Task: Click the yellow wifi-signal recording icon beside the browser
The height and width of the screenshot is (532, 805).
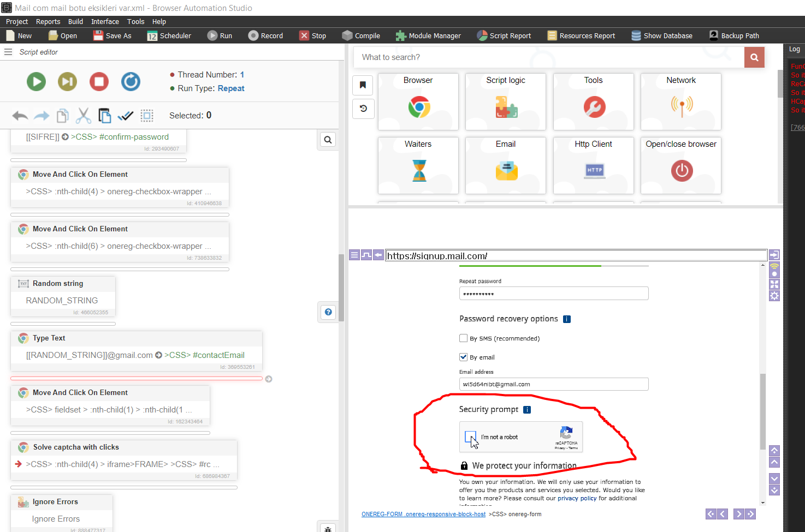Action: tap(774, 270)
